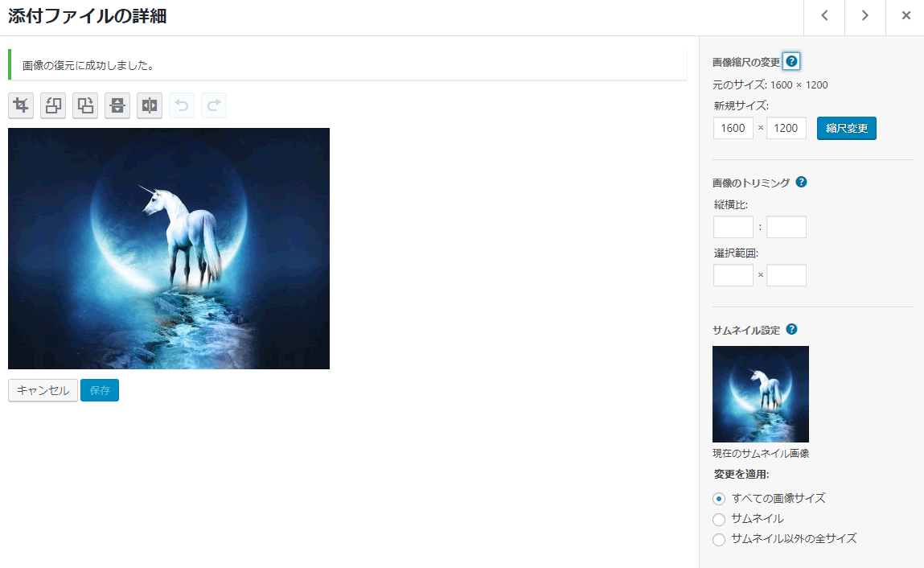Click the new width field showing 1600
Screen dimensions: 924x568
point(733,129)
